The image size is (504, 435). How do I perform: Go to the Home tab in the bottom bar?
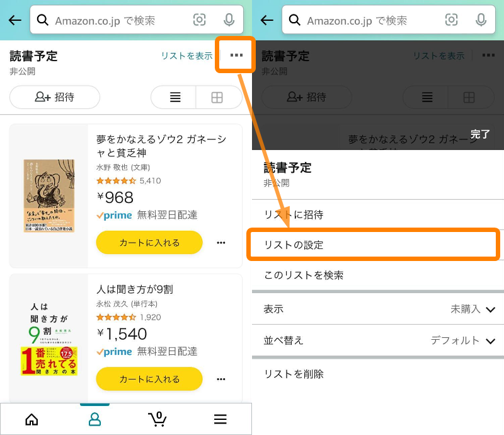point(32,419)
